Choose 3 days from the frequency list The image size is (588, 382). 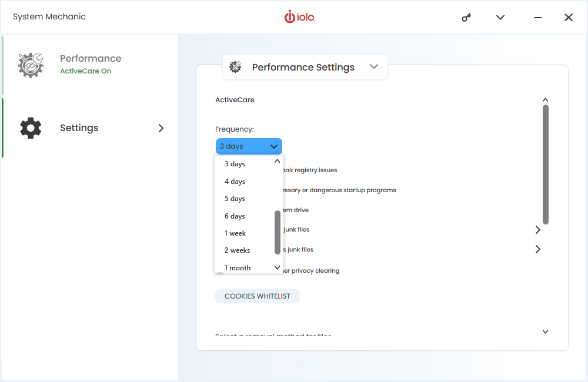(x=245, y=164)
